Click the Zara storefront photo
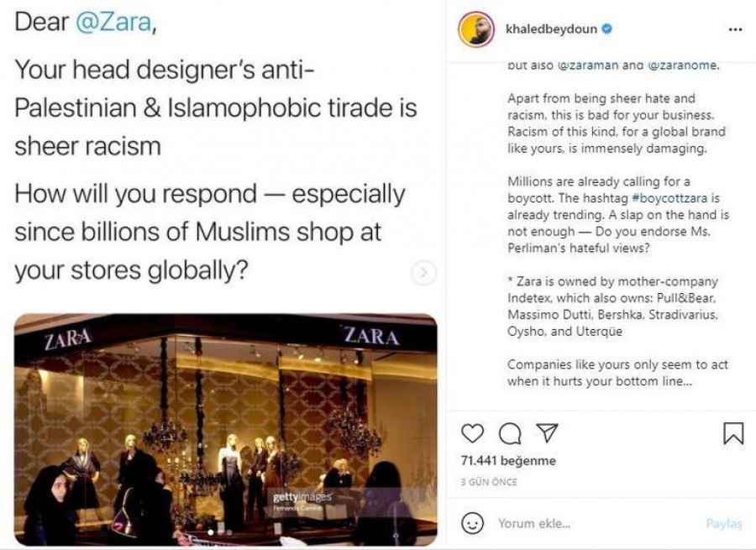Viewport: 756px width, 550px height. pos(225,428)
